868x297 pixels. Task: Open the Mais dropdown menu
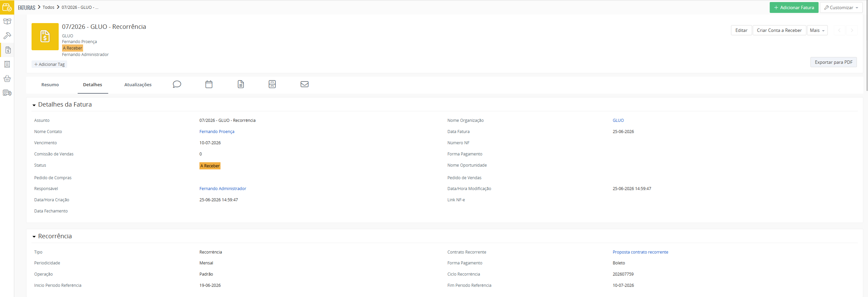click(817, 30)
